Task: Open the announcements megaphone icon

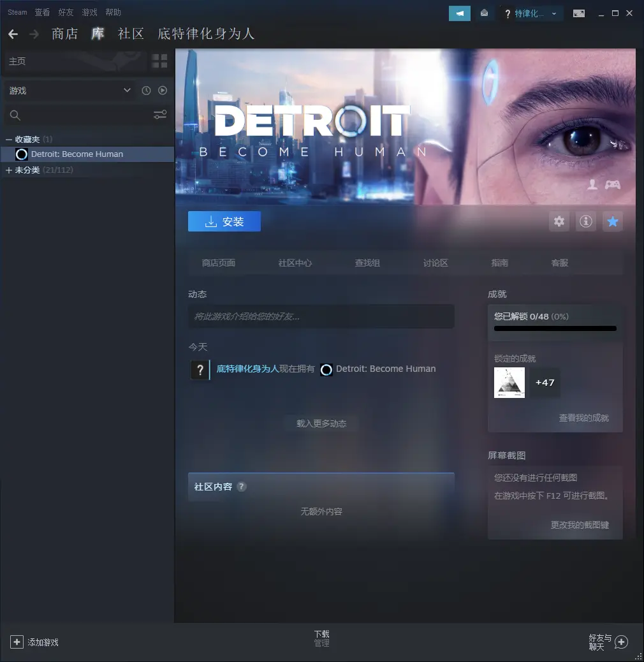Action: (x=460, y=13)
